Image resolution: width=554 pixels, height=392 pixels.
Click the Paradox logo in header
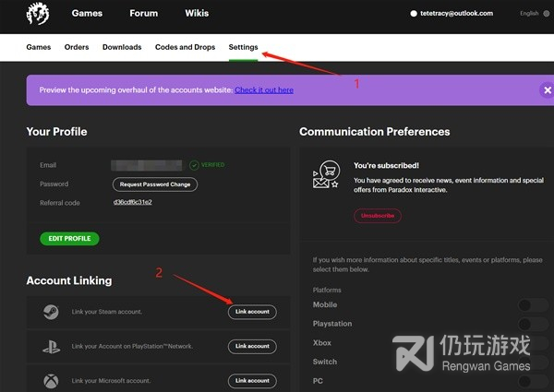click(38, 14)
